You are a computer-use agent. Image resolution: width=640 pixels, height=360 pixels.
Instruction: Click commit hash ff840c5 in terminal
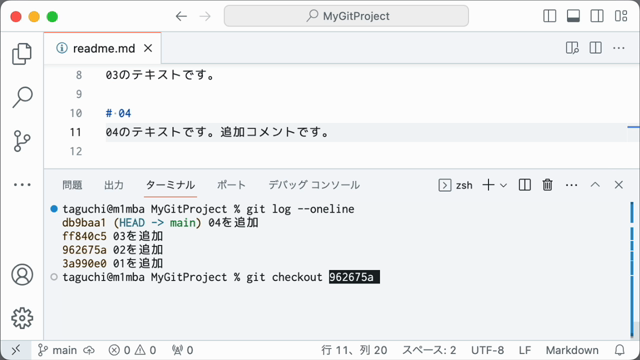84,236
